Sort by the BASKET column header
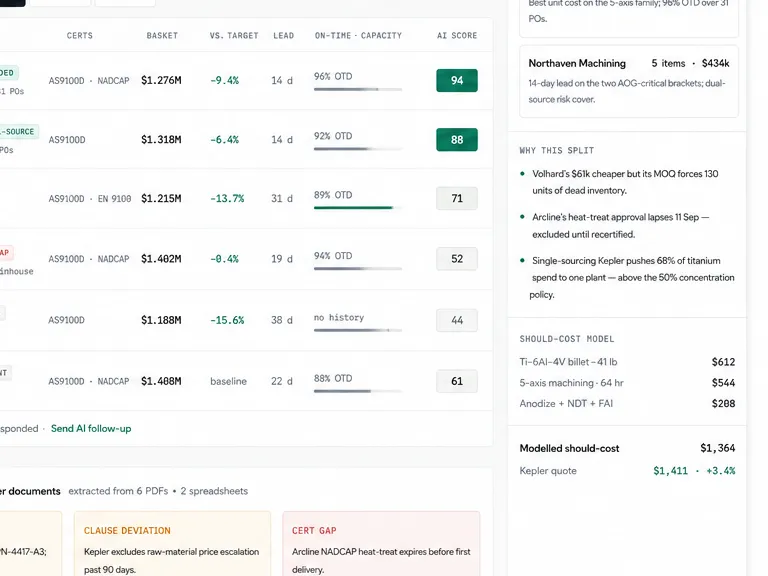 [x=162, y=36]
